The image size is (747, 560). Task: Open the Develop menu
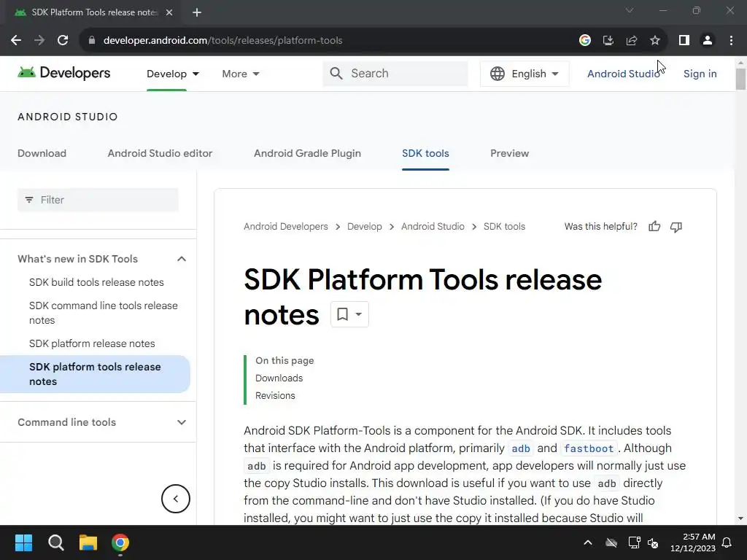coord(173,74)
